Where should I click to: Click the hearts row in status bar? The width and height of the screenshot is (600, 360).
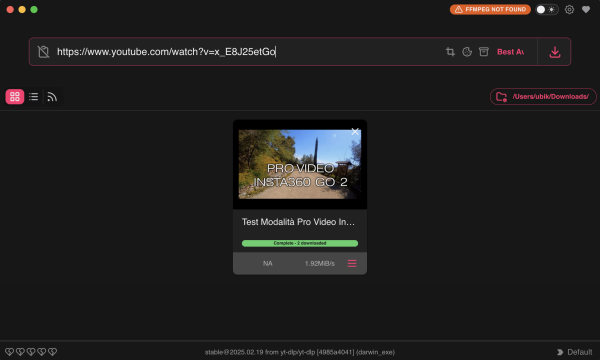[x=31, y=352]
